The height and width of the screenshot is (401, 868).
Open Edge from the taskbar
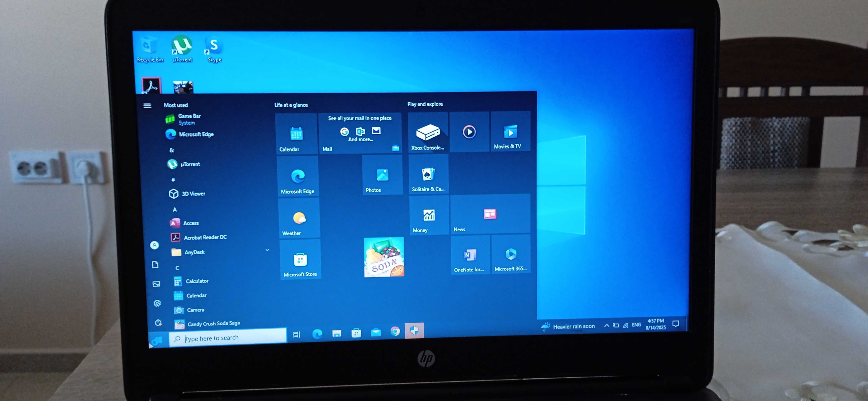click(317, 334)
